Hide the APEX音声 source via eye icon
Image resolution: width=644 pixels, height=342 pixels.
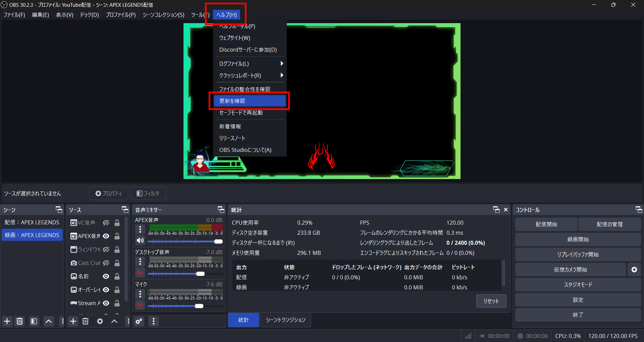[106, 236]
